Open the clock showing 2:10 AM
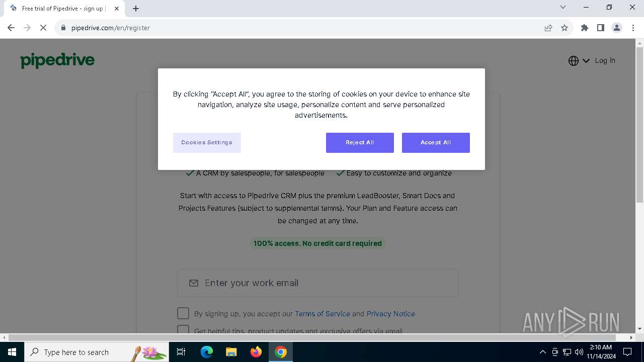Viewport: 644px width, 362px height. click(601, 352)
